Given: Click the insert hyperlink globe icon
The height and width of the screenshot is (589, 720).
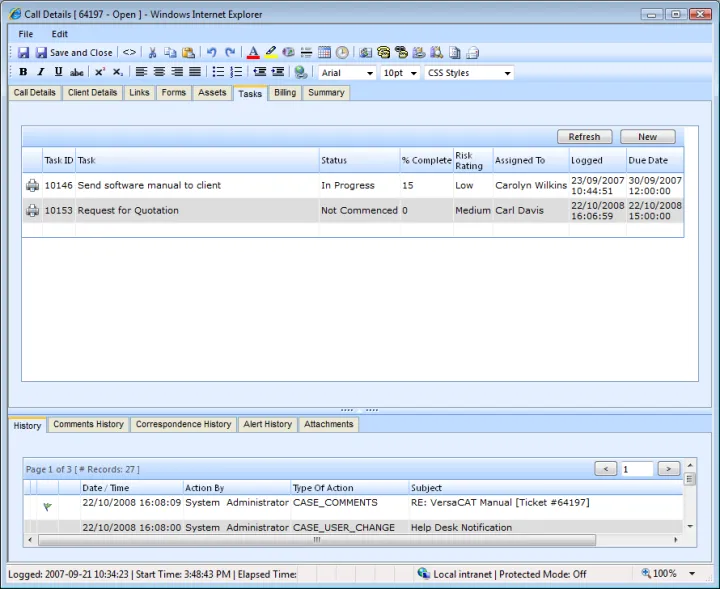Looking at the screenshot, I should tap(301, 72).
